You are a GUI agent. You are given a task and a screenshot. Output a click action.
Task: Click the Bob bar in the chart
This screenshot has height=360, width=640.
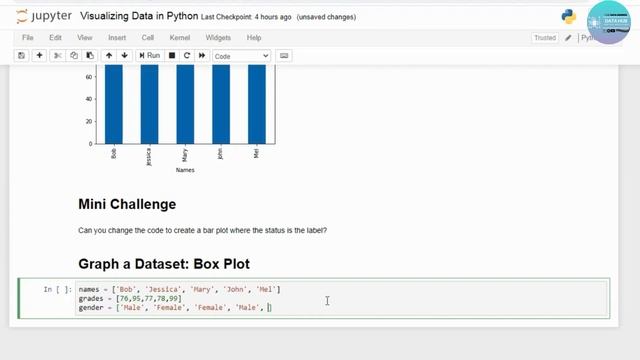[113, 104]
